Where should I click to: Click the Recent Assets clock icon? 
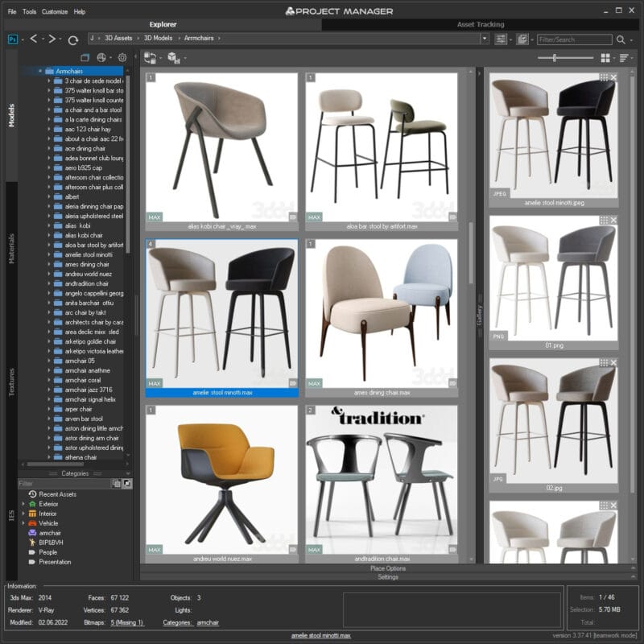(32, 494)
